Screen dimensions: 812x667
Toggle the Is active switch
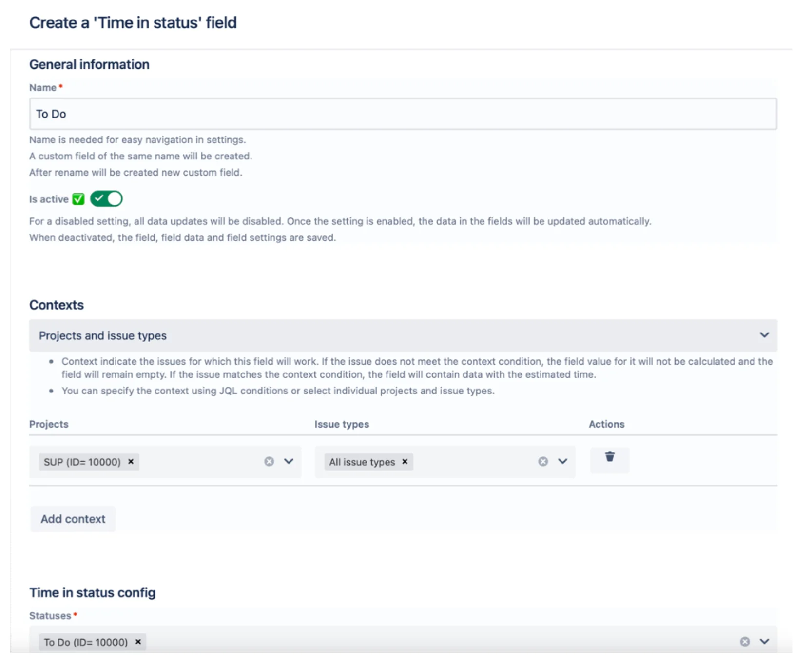(x=106, y=199)
